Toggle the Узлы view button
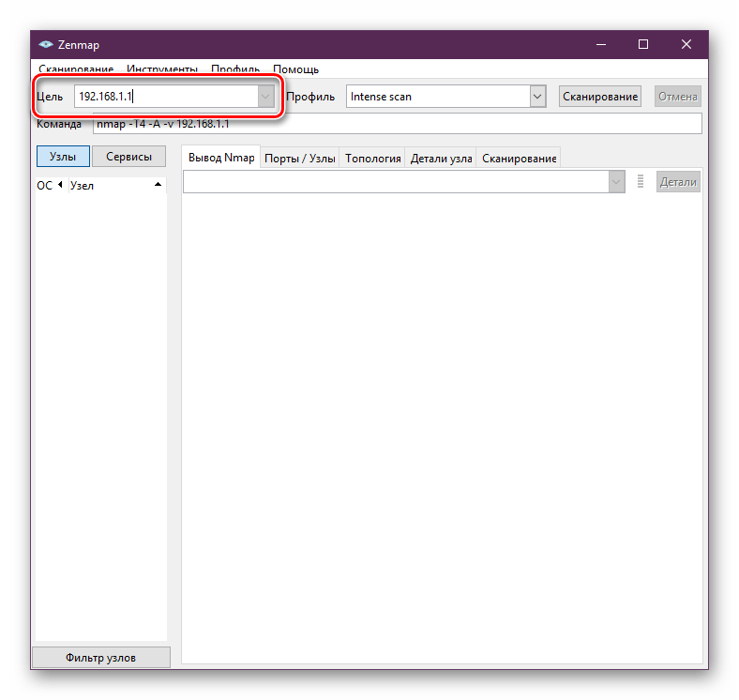 63,156
